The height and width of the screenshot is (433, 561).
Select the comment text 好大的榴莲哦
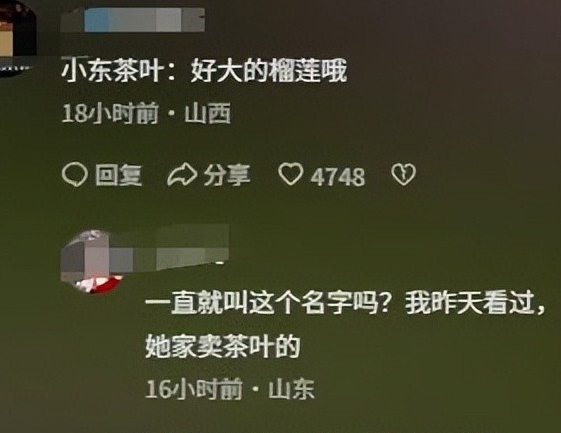[x=268, y=71]
